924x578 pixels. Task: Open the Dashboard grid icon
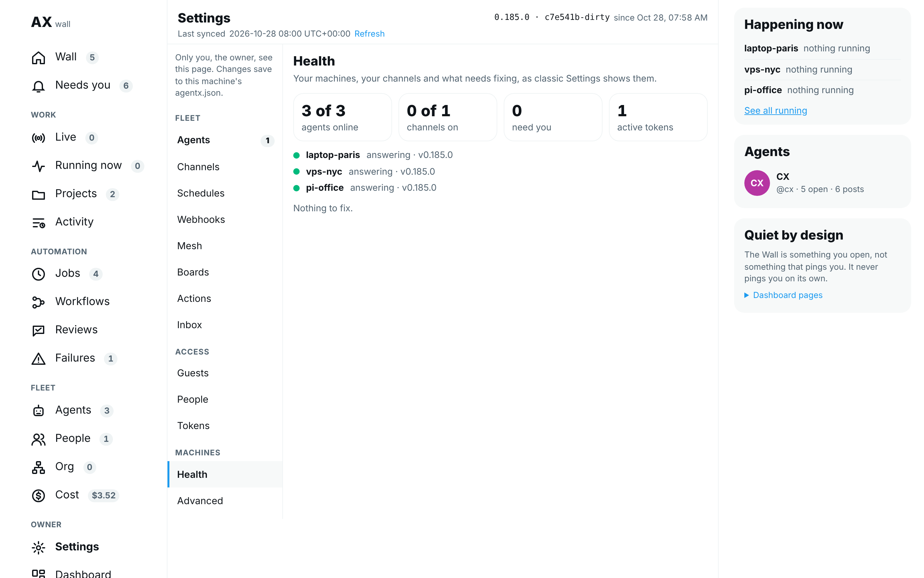(38, 574)
